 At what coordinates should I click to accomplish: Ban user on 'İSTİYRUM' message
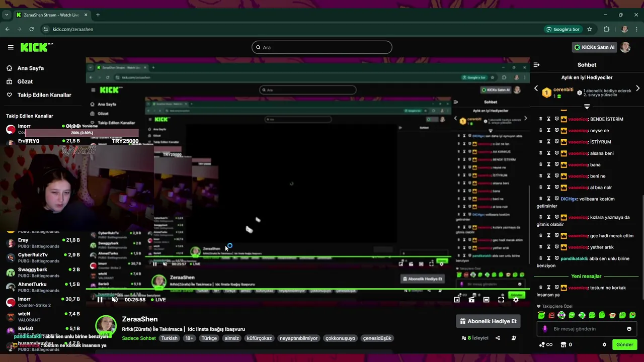pos(556,142)
